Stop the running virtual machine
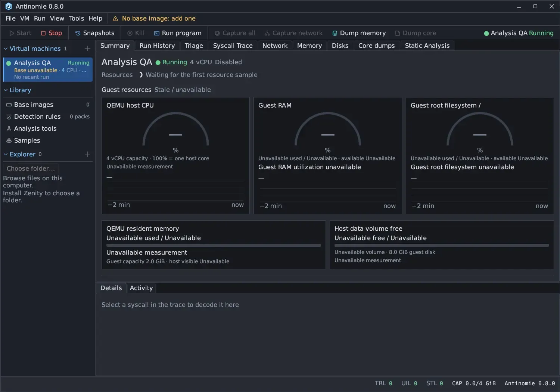The height and width of the screenshot is (392, 560). [x=52, y=33]
